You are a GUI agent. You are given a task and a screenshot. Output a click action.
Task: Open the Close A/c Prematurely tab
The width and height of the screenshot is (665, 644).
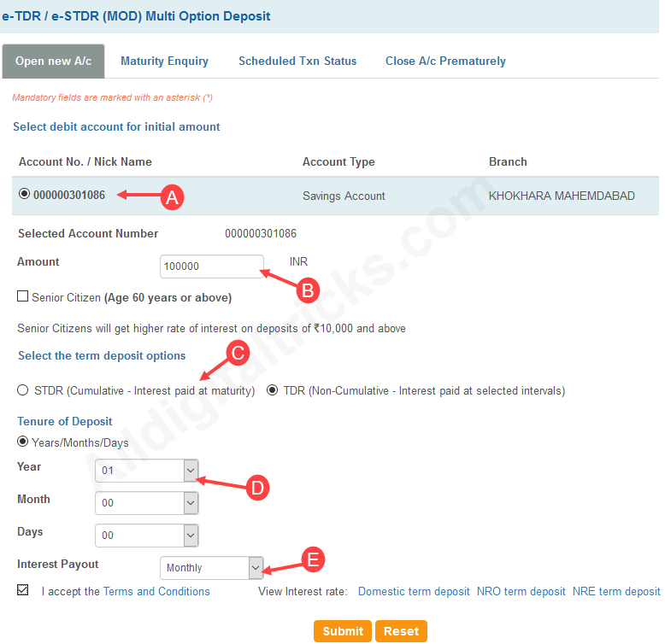tap(445, 61)
